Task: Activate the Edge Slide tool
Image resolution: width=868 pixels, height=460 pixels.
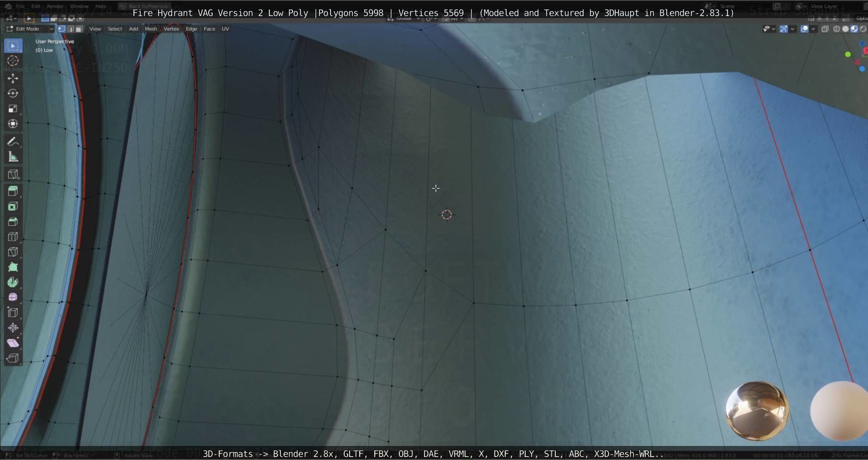Action: pyautogui.click(x=13, y=313)
